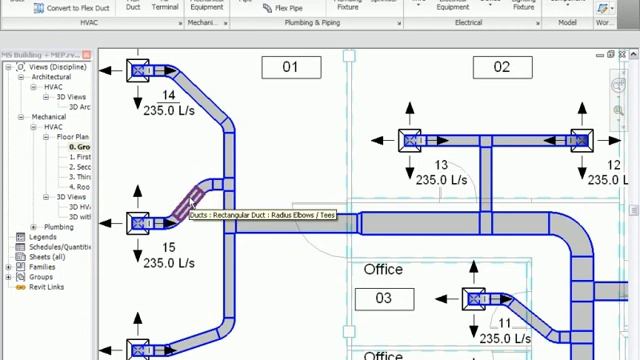The width and height of the screenshot is (640, 360).
Task: Open the '3D wit' view item
Action: tap(80, 217)
